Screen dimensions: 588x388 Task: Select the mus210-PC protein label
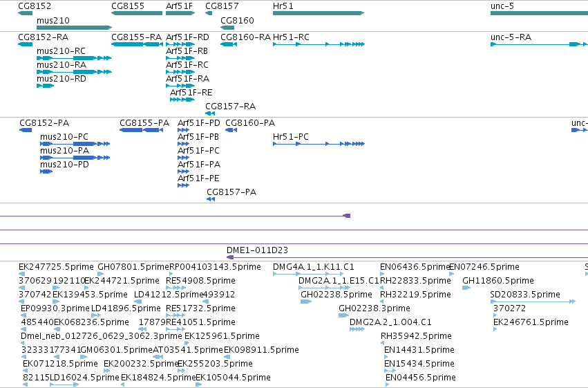[64, 137]
